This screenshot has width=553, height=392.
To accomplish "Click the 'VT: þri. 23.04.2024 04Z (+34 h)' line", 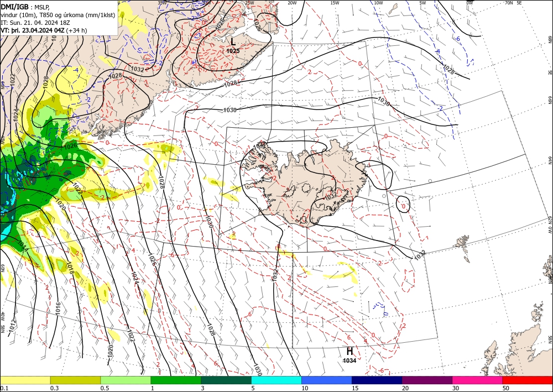I will (x=44, y=30).
